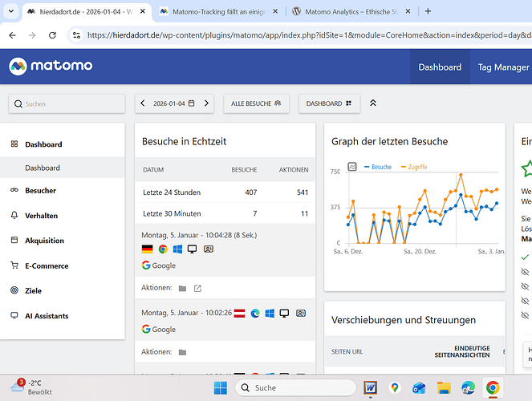Open the external link icon beside Aktionen

click(198, 288)
